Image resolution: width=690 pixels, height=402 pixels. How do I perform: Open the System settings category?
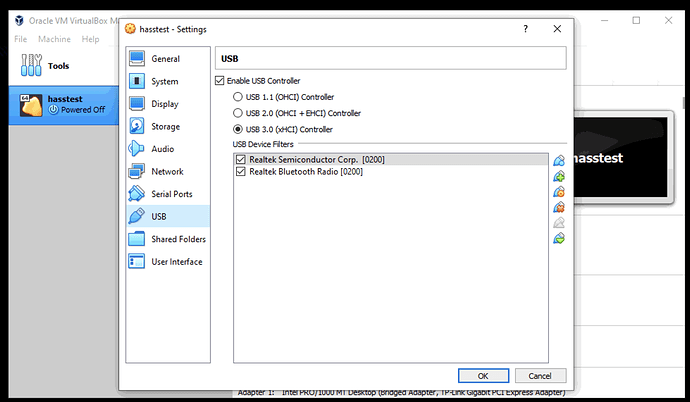point(168,81)
